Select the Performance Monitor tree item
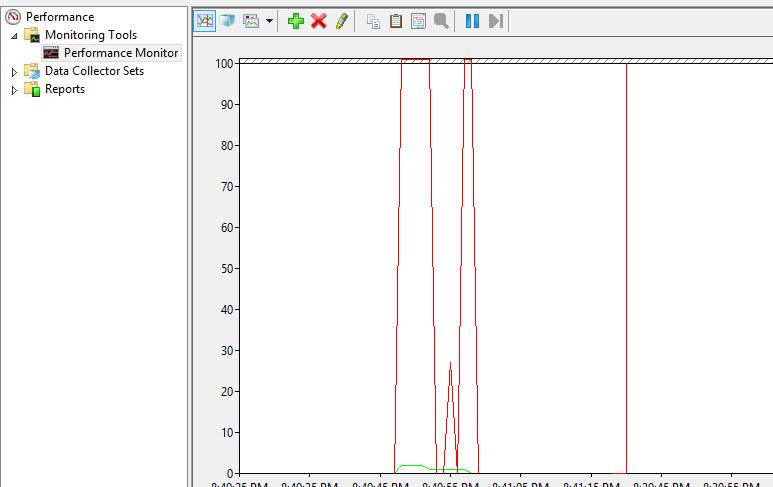 click(121, 53)
